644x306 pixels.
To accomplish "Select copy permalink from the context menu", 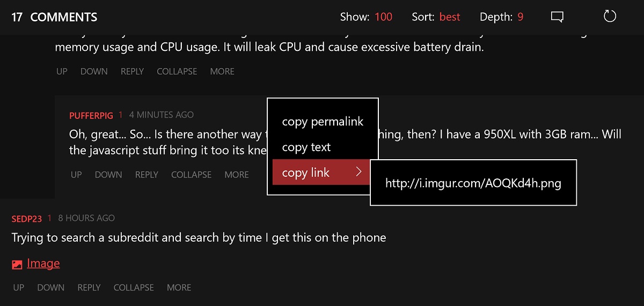I will [323, 122].
